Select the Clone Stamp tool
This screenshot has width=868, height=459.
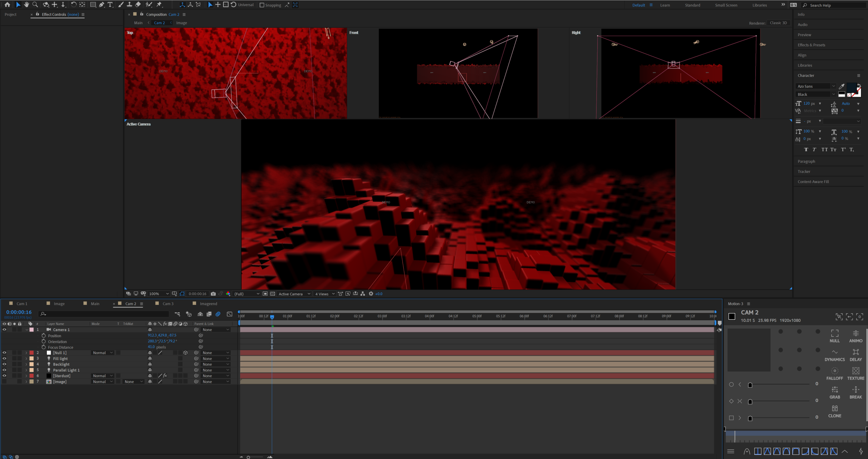click(129, 5)
